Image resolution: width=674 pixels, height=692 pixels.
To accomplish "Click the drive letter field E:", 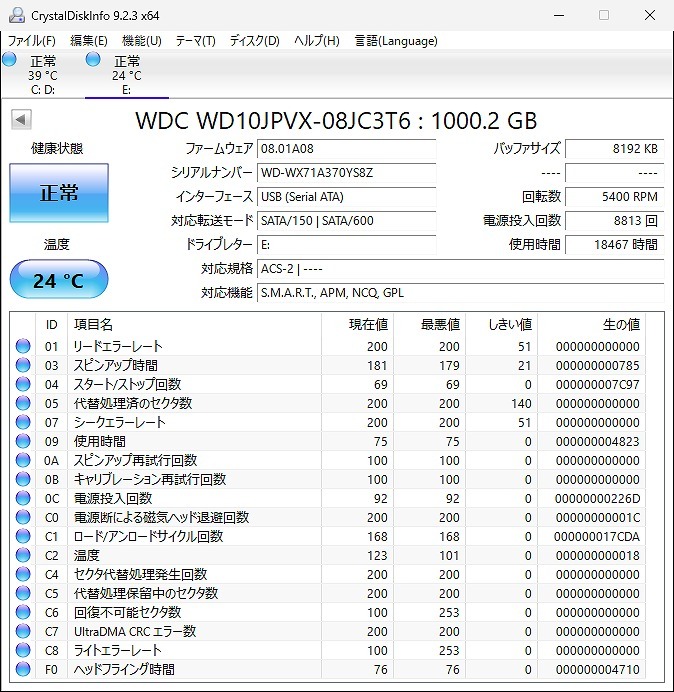I will tap(346, 244).
